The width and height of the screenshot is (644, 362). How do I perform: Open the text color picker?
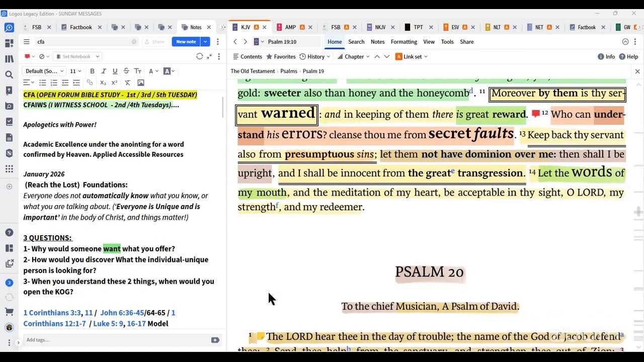coord(153,71)
